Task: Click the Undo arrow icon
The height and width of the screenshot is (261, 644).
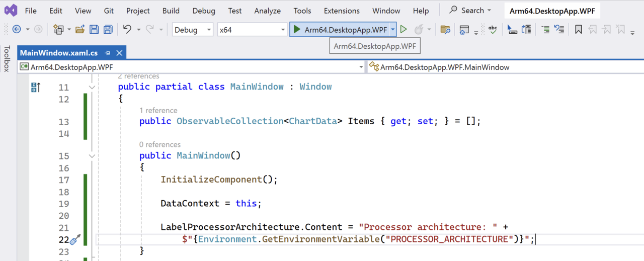Action: pos(127,30)
